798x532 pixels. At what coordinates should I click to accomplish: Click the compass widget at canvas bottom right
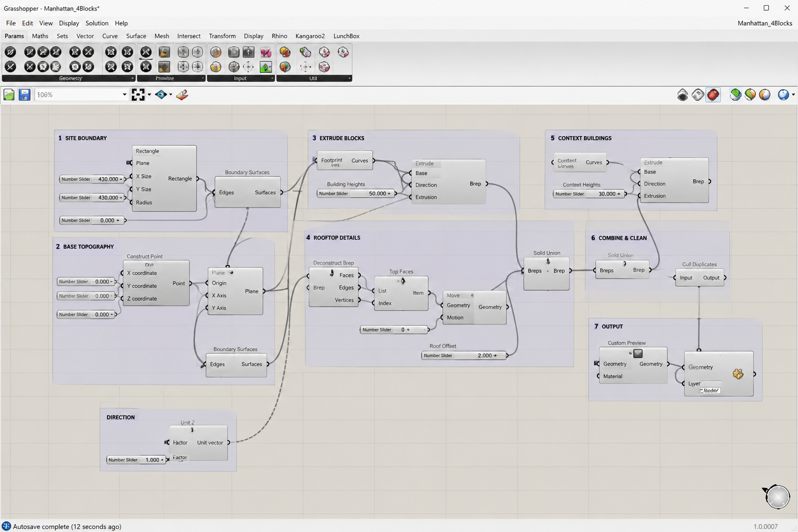[777, 497]
